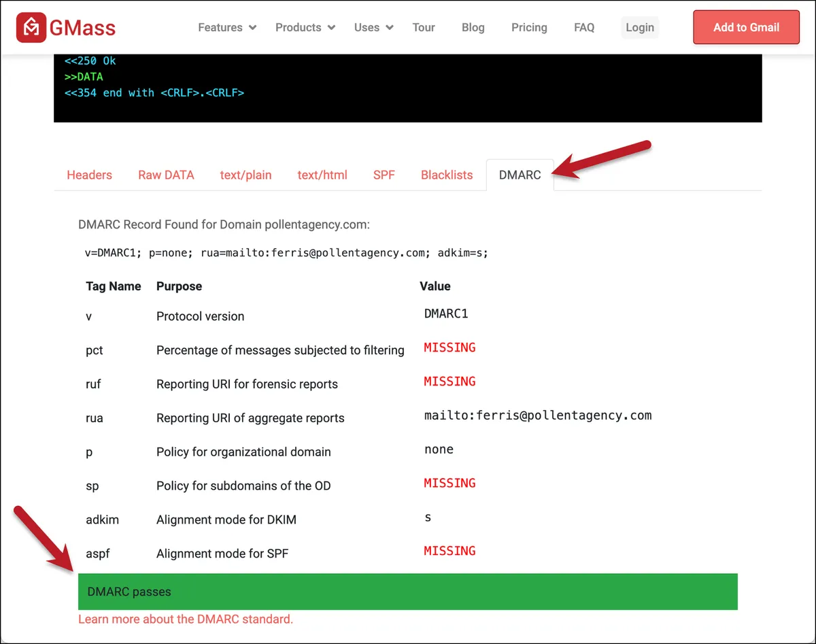Click Policy for organizational domain
This screenshot has width=816, height=644.
point(243,452)
